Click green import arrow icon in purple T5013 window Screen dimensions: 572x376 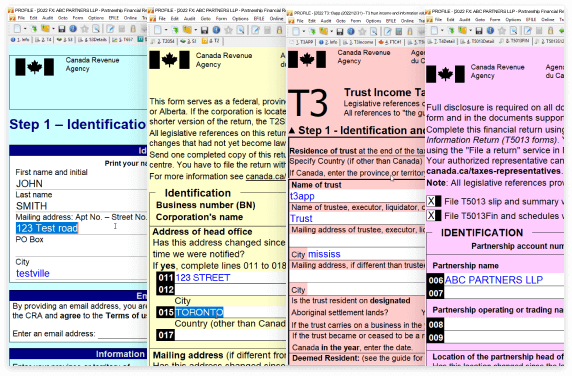[x=452, y=30]
